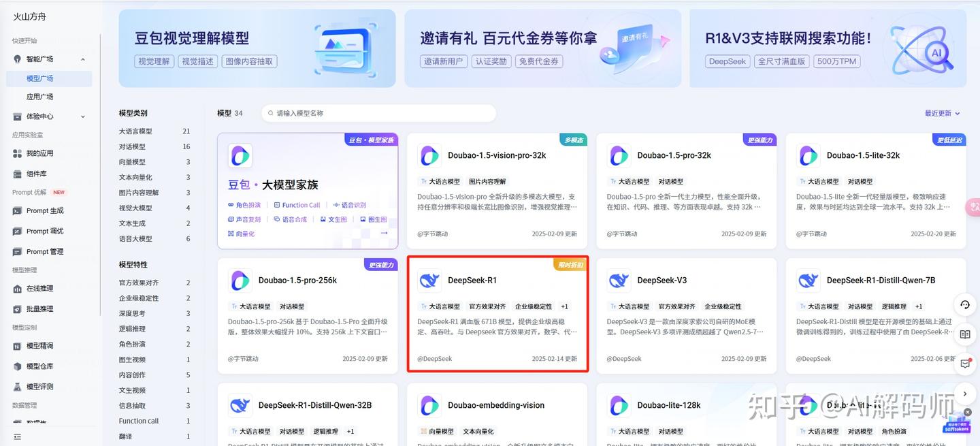Expand the right floating panel arrow
980x446 pixels.
[x=965, y=393]
